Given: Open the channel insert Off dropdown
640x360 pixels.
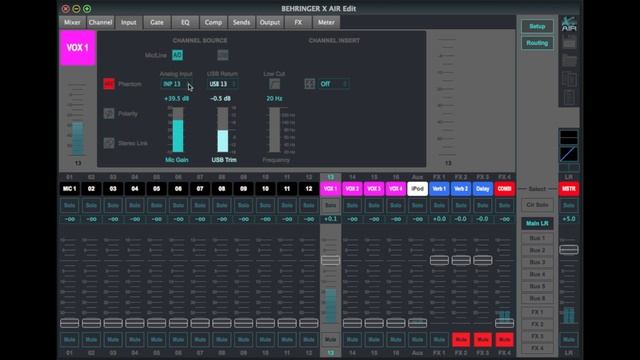Looking at the screenshot, I should coord(333,84).
